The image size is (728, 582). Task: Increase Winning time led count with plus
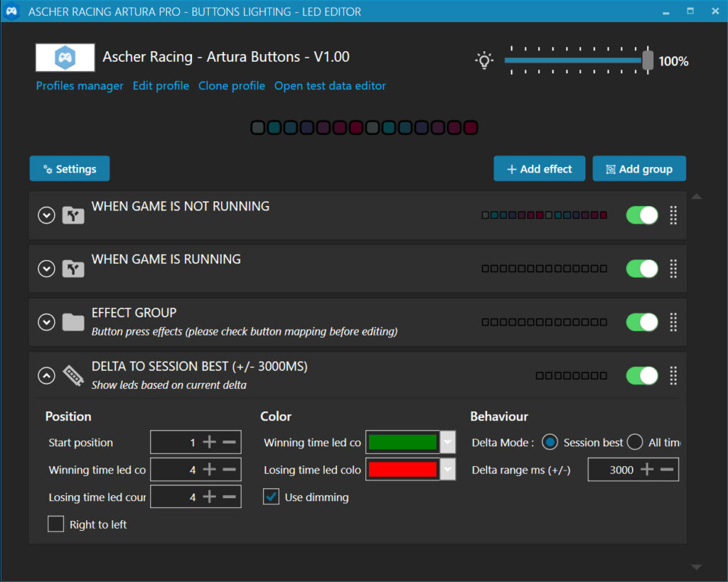pos(210,470)
